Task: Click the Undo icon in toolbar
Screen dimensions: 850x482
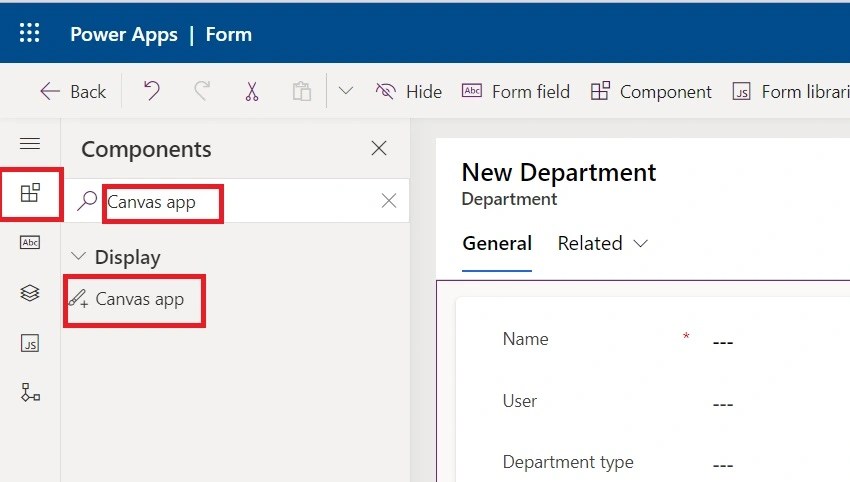Action: point(151,91)
